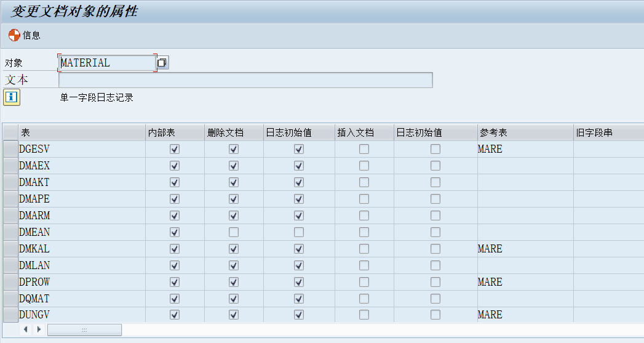
Task: Toggle 删除文档 checkbox for DMAEX
Action: coord(234,166)
